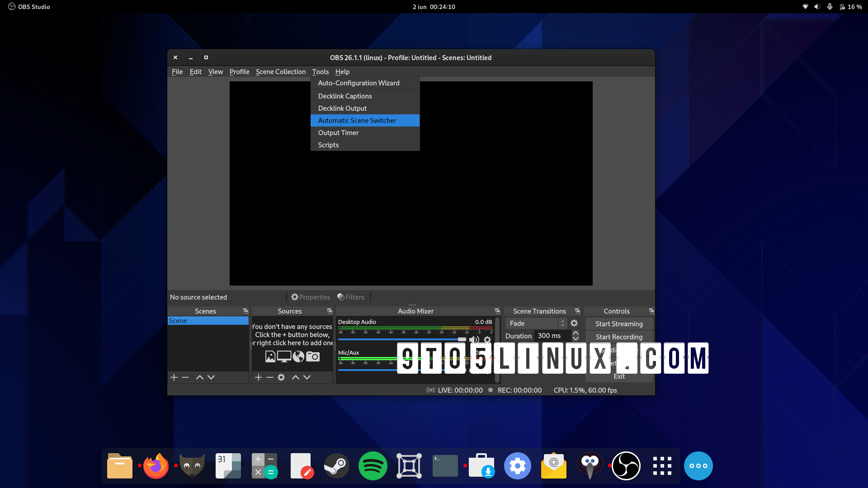Viewport: 868px width, 488px height.
Task: Open transition properties gear next to Fade
Action: point(574,323)
